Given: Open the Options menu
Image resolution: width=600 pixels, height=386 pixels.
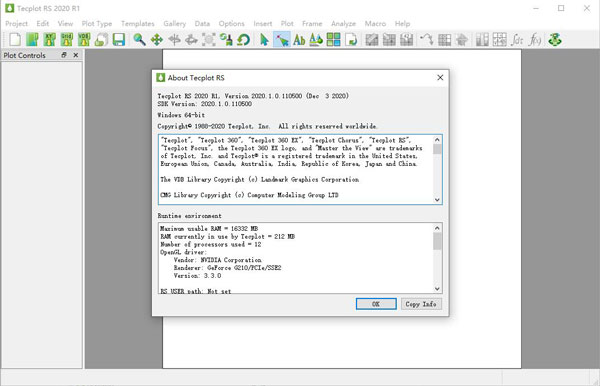Looking at the screenshot, I should (x=232, y=24).
